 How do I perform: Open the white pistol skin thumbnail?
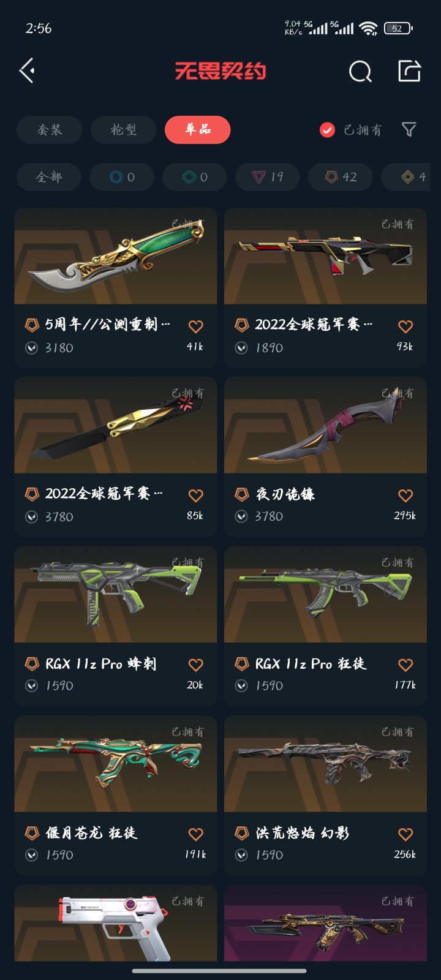coord(116,923)
